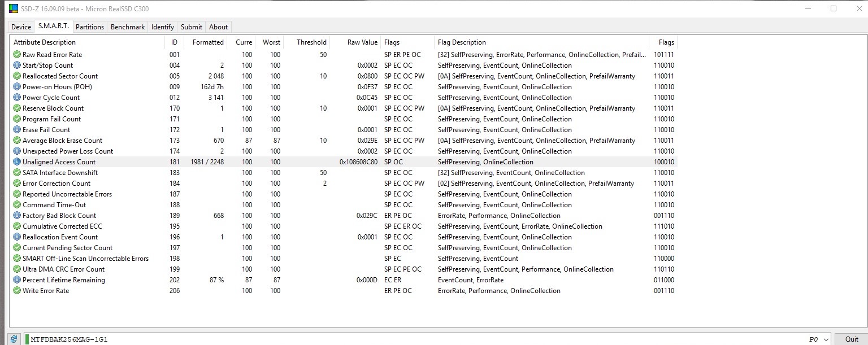
Task: Click info icon for Factory Bad Block Count
Action: click(17, 216)
